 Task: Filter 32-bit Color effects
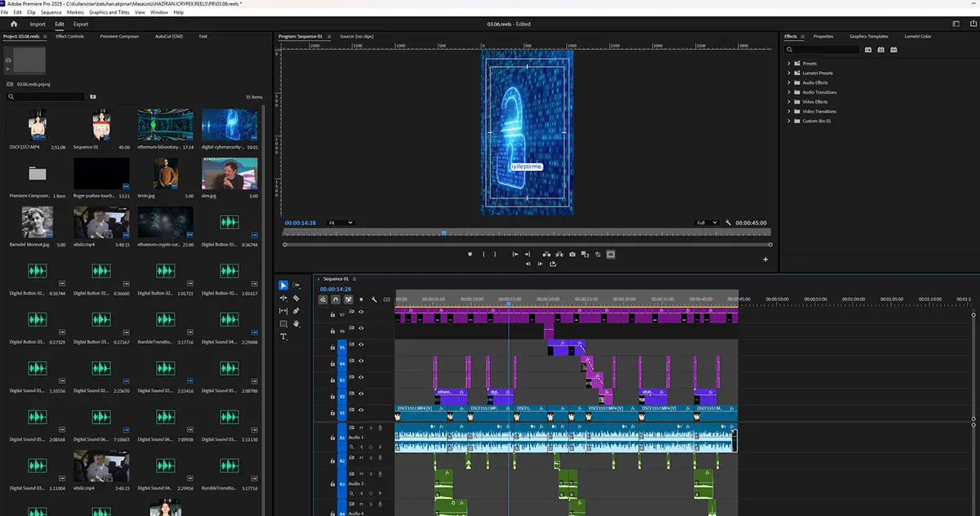coord(880,50)
